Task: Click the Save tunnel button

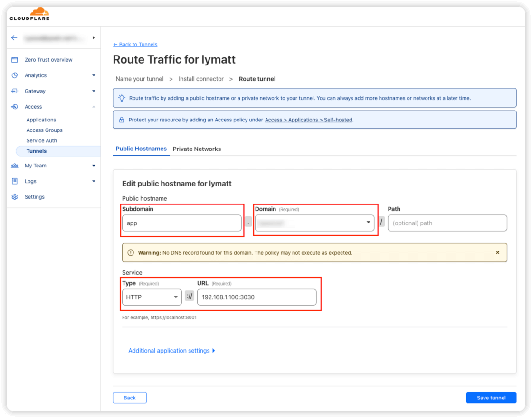Action: pos(491,398)
